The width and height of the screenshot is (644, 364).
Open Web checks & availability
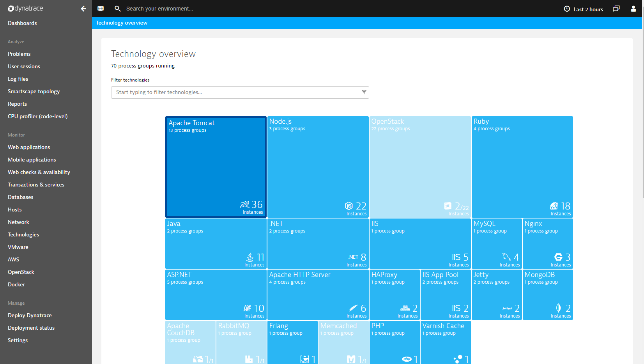pos(39,172)
